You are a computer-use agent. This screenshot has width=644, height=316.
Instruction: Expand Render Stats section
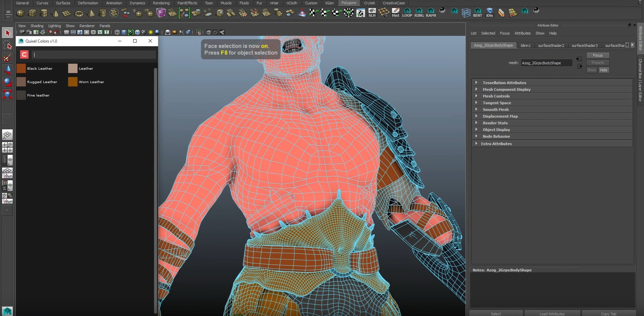point(552,123)
